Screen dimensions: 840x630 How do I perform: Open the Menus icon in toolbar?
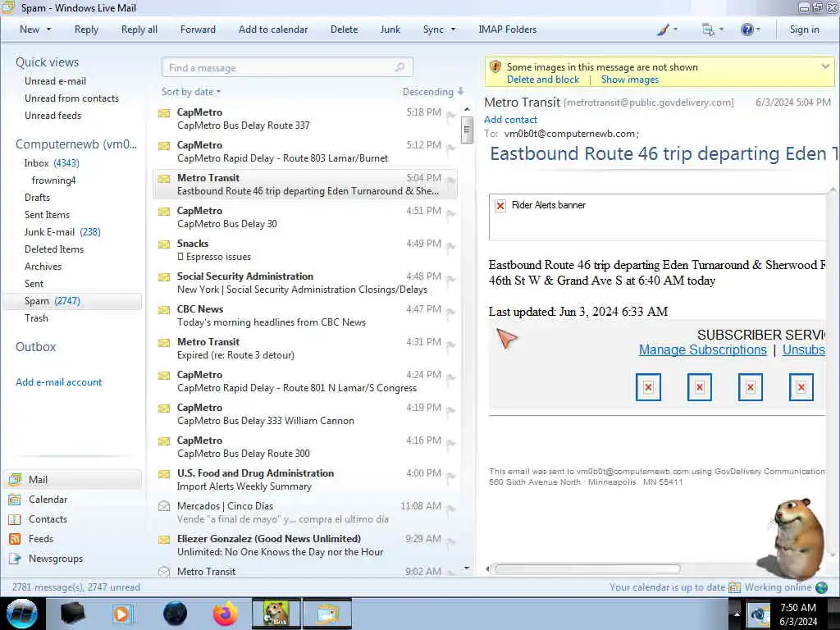coord(708,30)
